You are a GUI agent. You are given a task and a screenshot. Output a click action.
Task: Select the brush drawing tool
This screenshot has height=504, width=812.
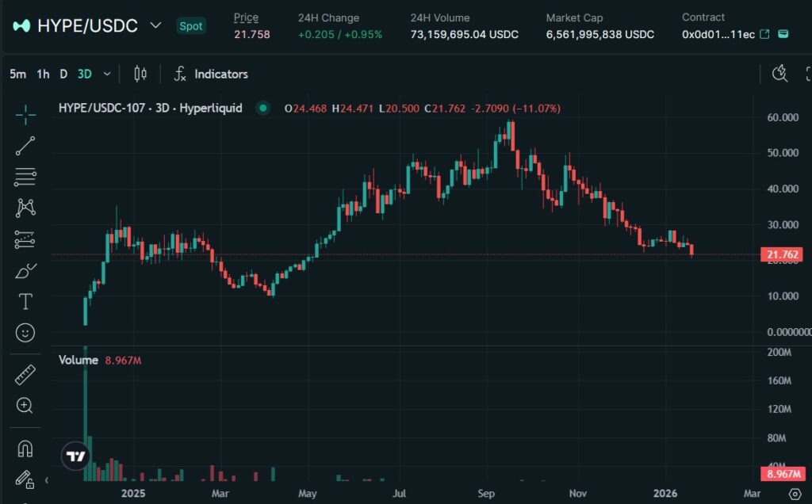25,270
